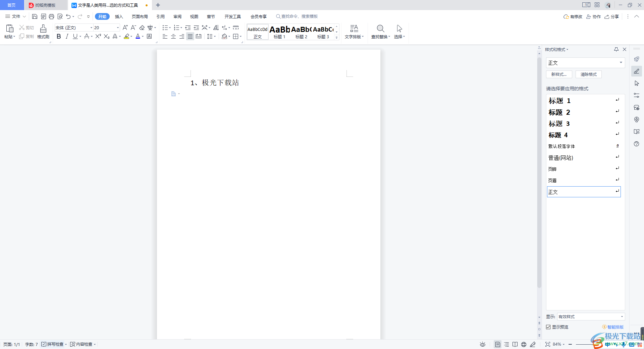Click the Save icon in quick toolbar
Viewport: 644px width, 349px height.
[x=35, y=16]
